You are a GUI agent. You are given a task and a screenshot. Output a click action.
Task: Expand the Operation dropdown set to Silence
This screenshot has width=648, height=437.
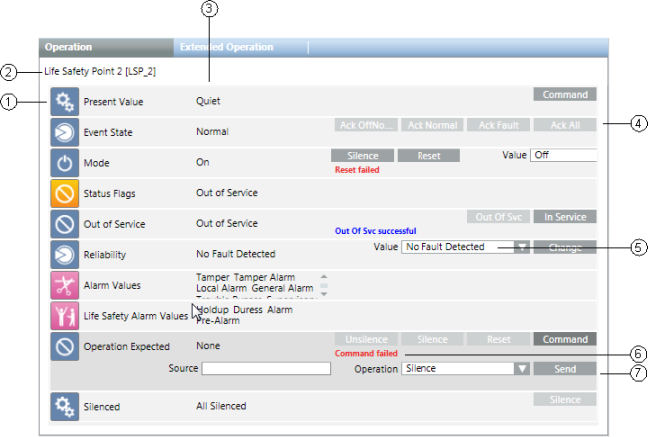(520, 369)
